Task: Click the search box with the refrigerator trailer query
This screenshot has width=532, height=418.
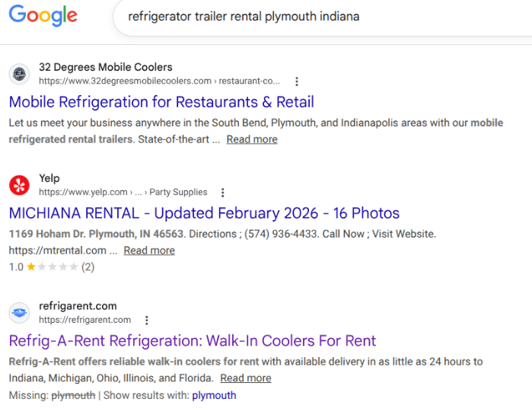Action: click(x=323, y=16)
